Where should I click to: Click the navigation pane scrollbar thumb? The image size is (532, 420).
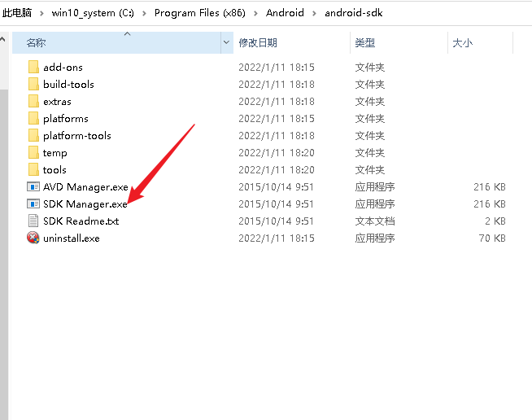tap(4, 255)
